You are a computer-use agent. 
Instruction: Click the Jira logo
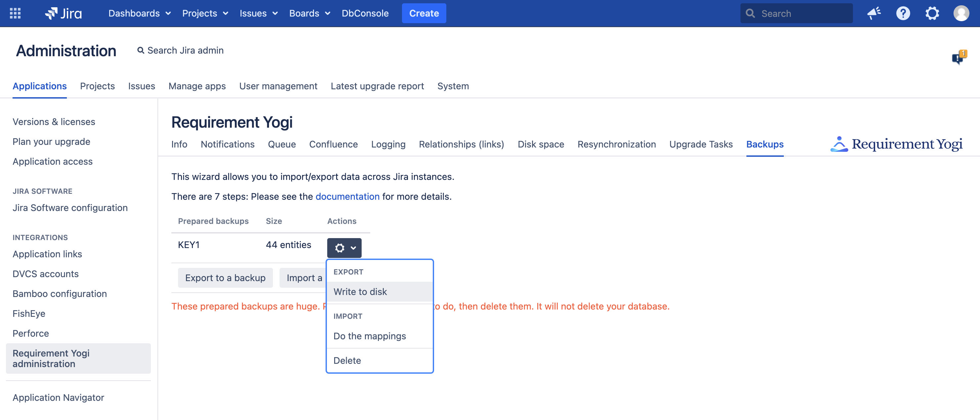click(x=64, y=13)
